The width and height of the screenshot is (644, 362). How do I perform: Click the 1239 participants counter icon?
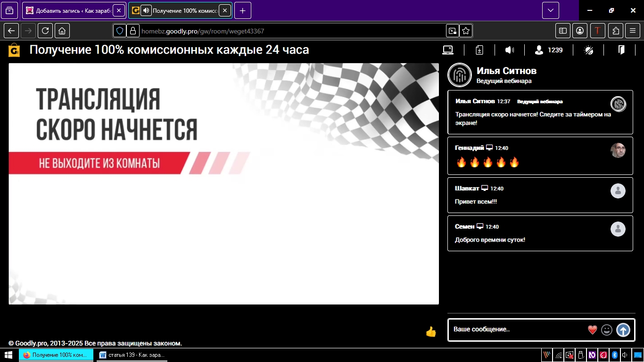[x=539, y=50]
